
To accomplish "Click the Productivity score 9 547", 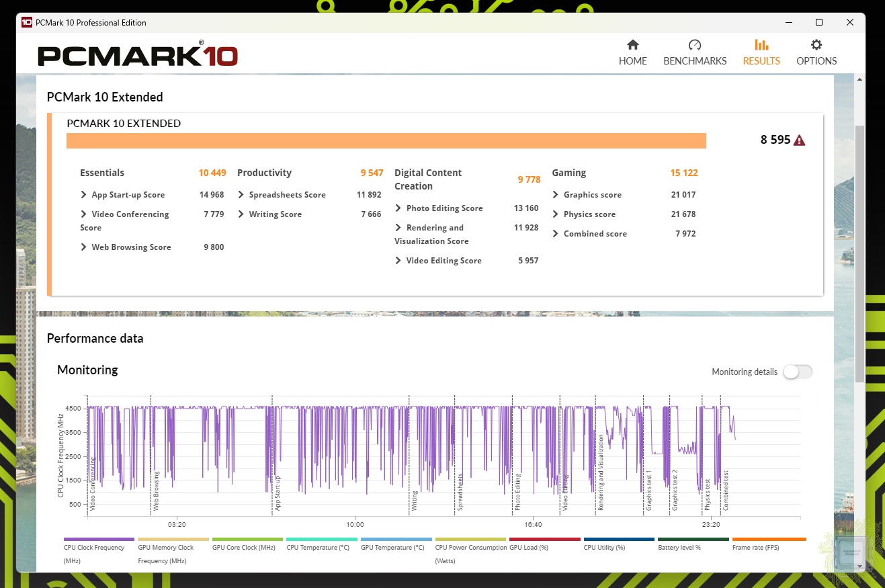I will click(372, 173).
